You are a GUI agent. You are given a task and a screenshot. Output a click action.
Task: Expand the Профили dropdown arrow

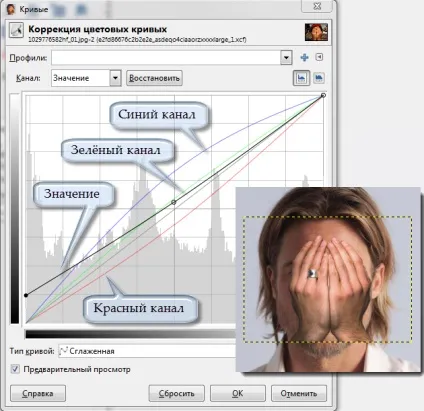tap(286, 58)
